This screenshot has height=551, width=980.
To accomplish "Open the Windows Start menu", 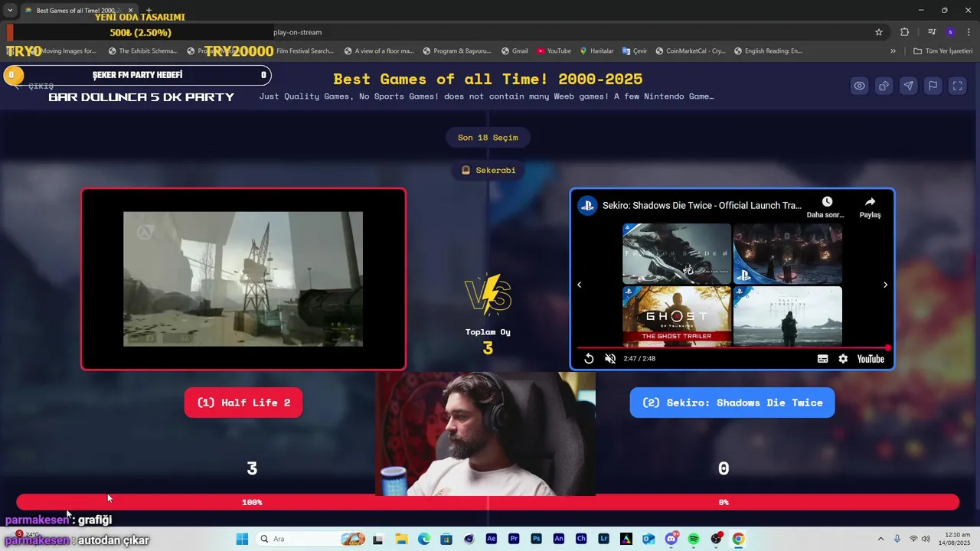I will point(242,539).
